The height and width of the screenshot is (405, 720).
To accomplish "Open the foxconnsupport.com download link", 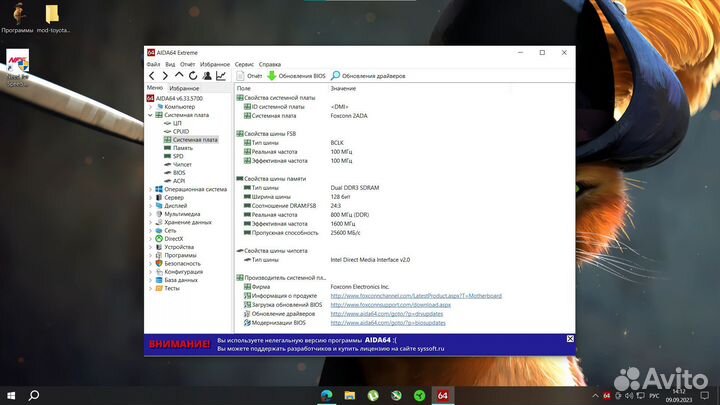I will pyautogui.click(x=390, y=305).
